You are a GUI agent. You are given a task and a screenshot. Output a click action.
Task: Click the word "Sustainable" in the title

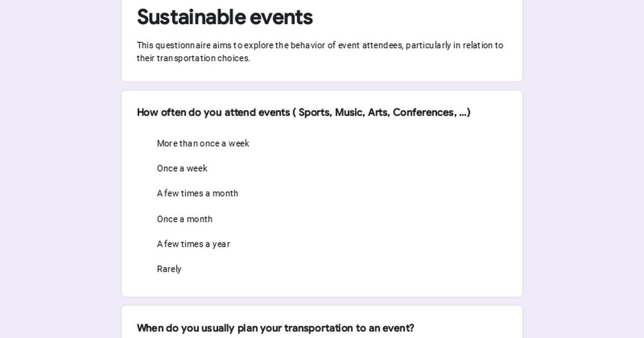185,17
